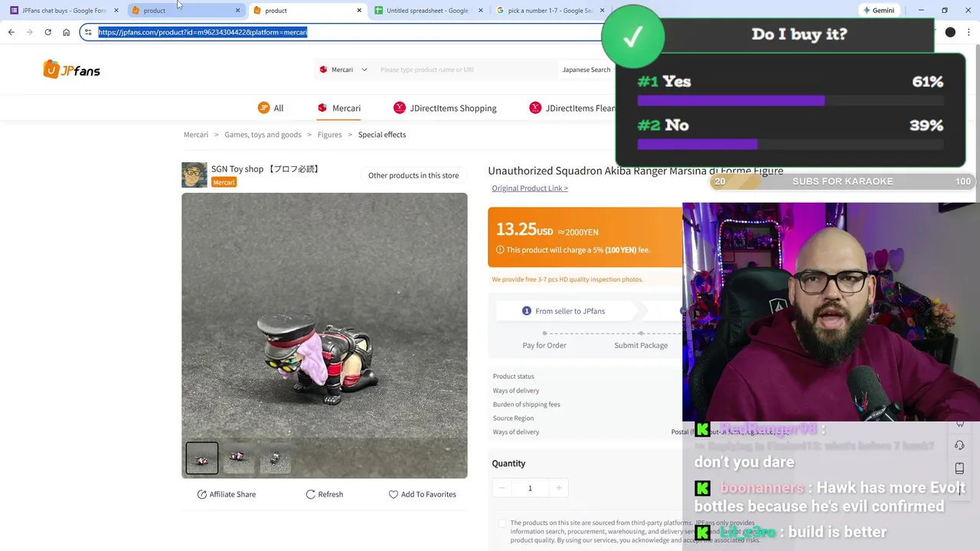
Task: Click the Source Region row label
Action: 513,418
